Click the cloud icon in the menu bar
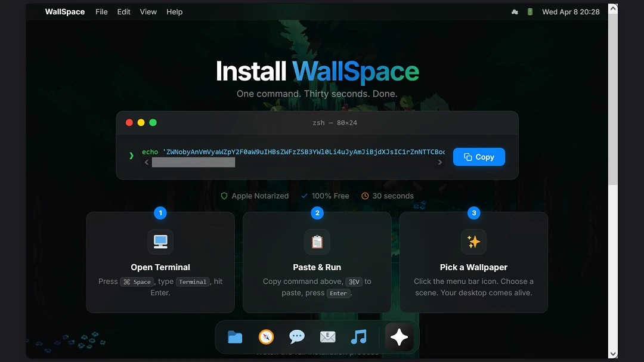 tap(515, 11)
